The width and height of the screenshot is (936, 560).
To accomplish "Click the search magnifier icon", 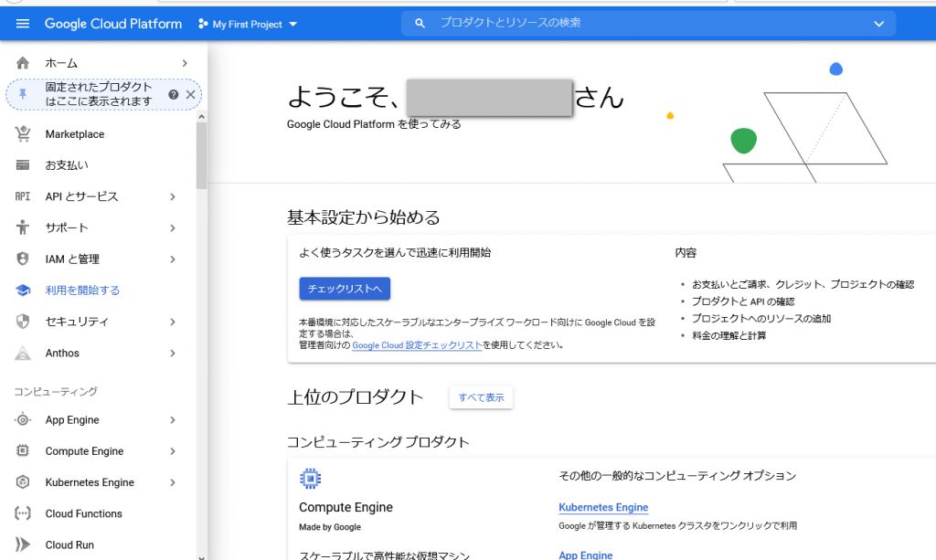I will tap(420, 23).
